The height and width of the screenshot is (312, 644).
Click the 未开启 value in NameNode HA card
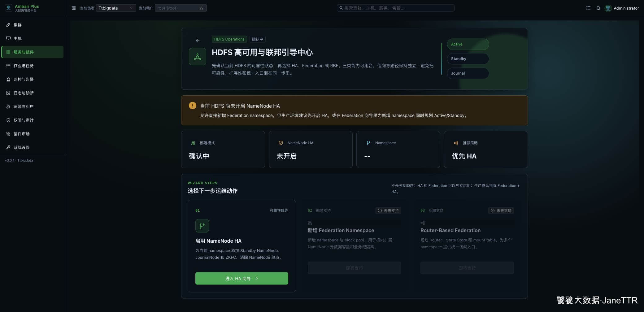coord(286,156)
